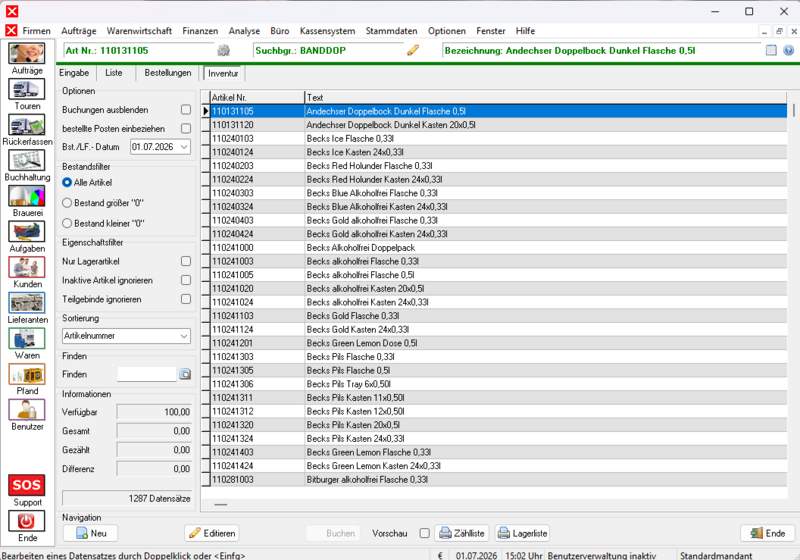The image size is (800, 560).
Task: Open the Lieferanten sidebar icon
Action: (27, 303)
